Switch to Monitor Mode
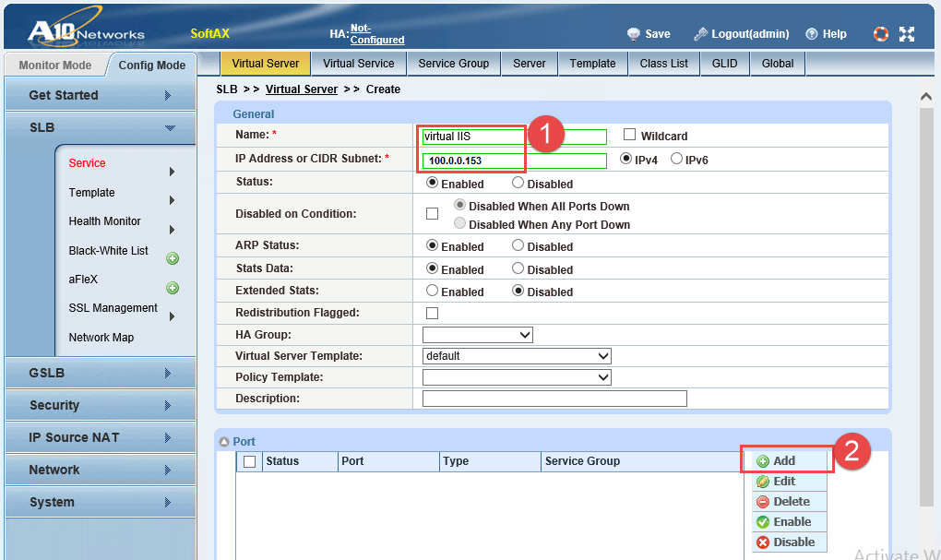Viewport: 941px width, 560px height. pyautogui.click(x=55, y=66)
